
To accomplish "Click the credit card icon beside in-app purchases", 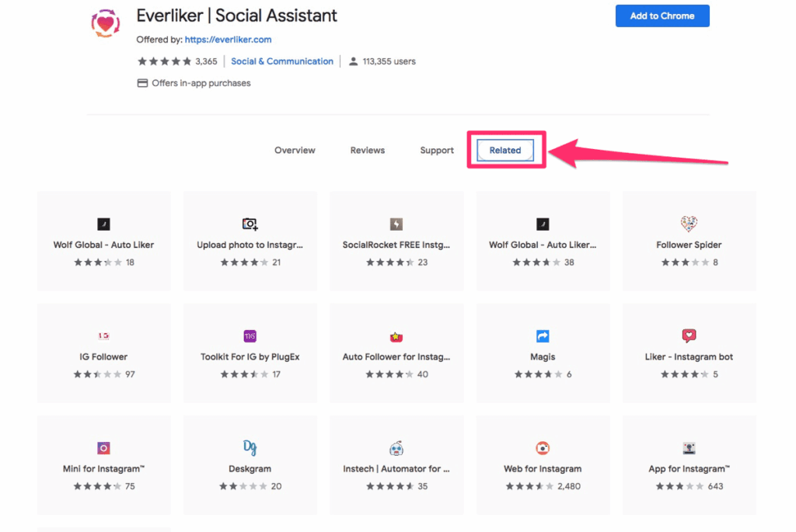I will point(143,83).
